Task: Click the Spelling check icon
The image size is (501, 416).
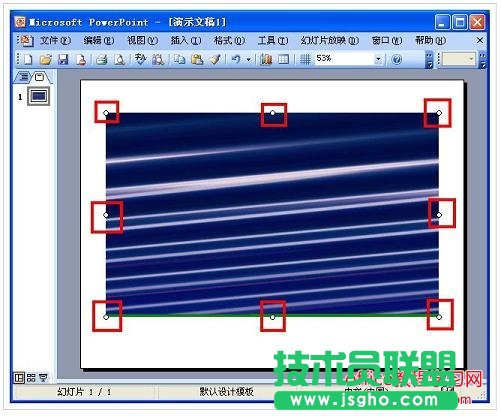Action: pyautogui.click(x=140, y=59)
